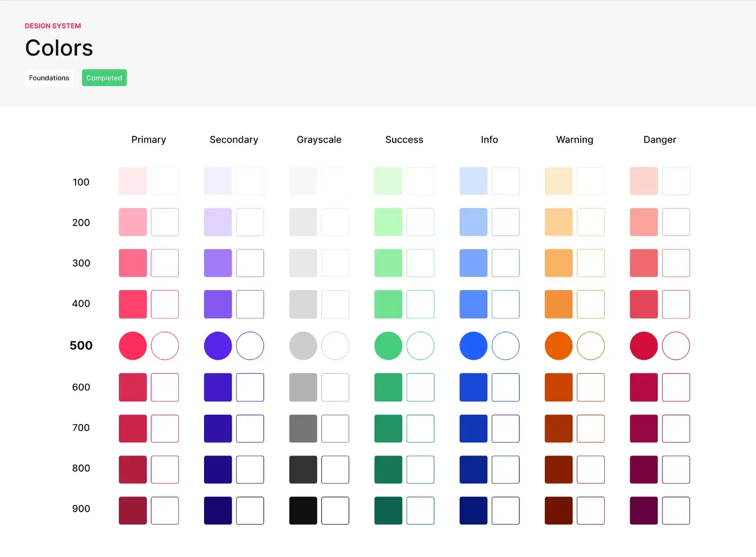Pick the outlined Primary 500 circle swatch
756x557 pixels.
[x=165, y=346]
